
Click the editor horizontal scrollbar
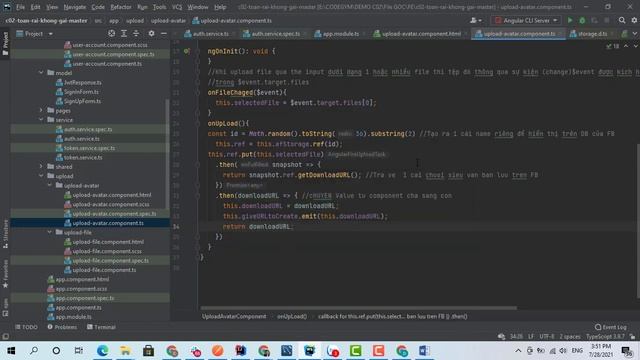[358, 308]
